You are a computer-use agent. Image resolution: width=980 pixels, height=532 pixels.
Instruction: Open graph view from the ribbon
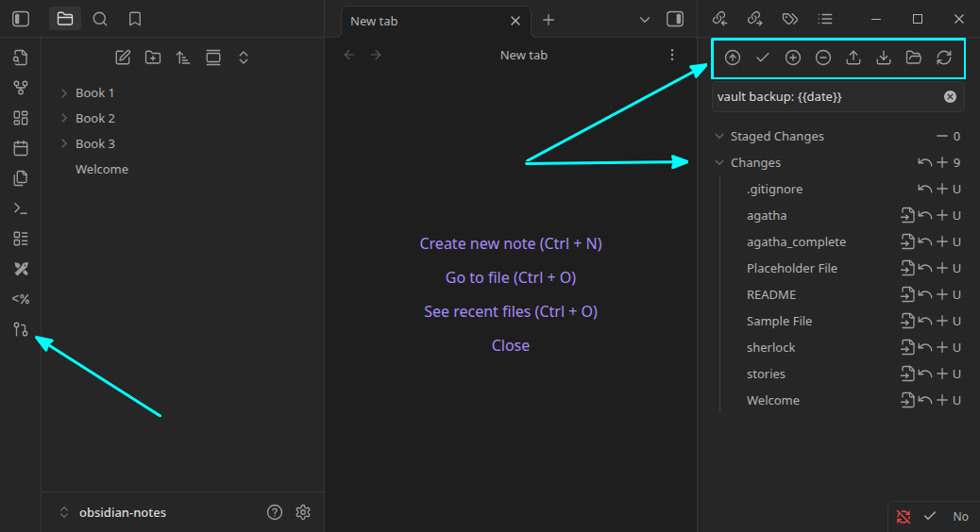point(20,88)
